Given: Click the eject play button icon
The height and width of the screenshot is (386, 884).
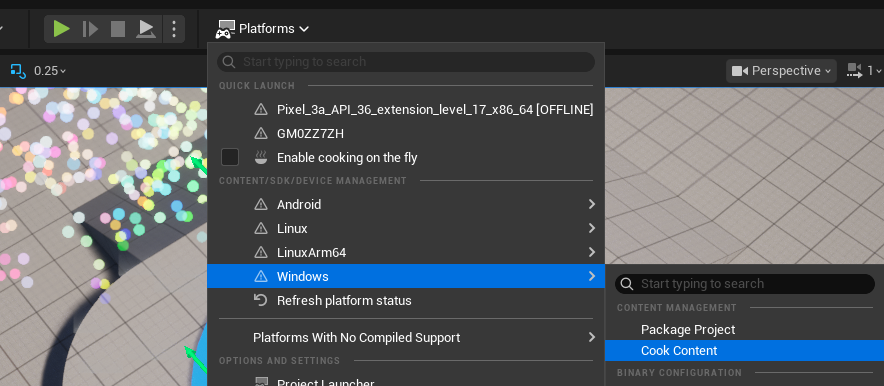Looking at the screenshot, I should 146,29.
